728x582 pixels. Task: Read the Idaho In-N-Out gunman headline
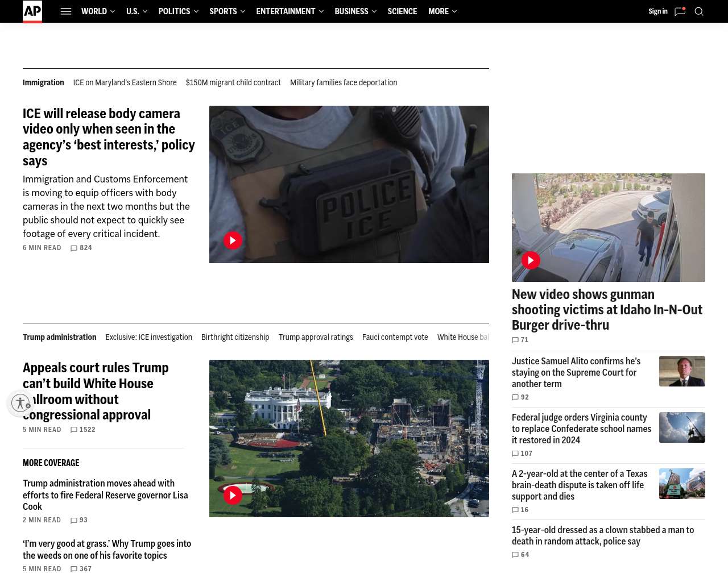(607, 310)
